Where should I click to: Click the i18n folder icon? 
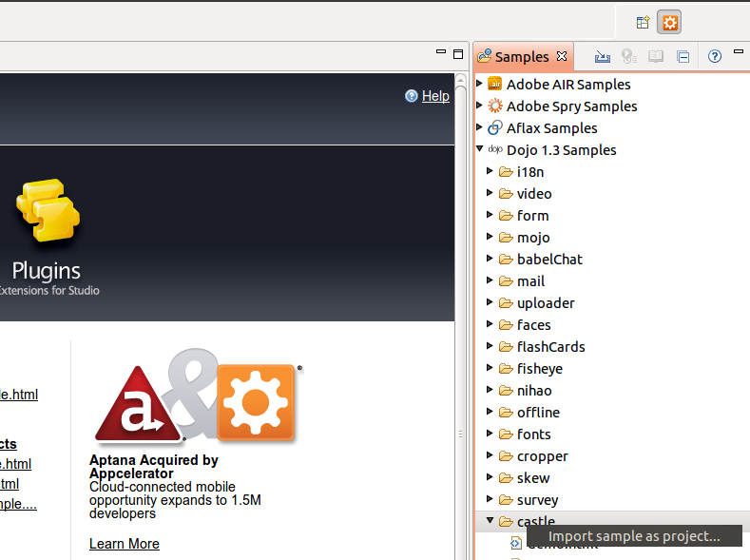click(506, 172)
